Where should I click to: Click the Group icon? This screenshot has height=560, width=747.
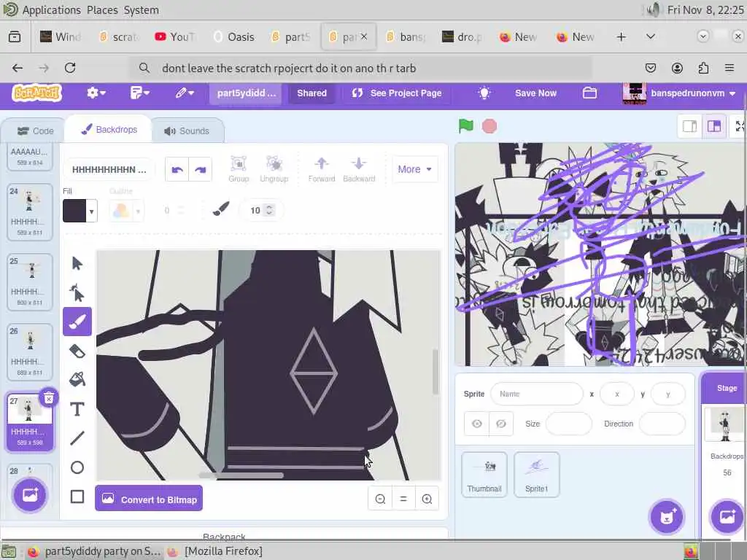(x=239, y=169)
